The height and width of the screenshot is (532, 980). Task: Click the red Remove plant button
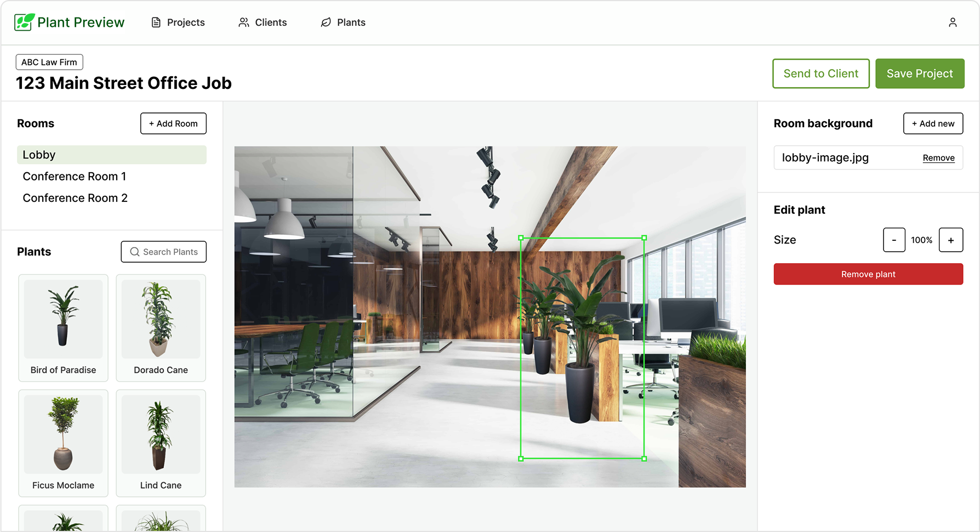tap(868, 274)
